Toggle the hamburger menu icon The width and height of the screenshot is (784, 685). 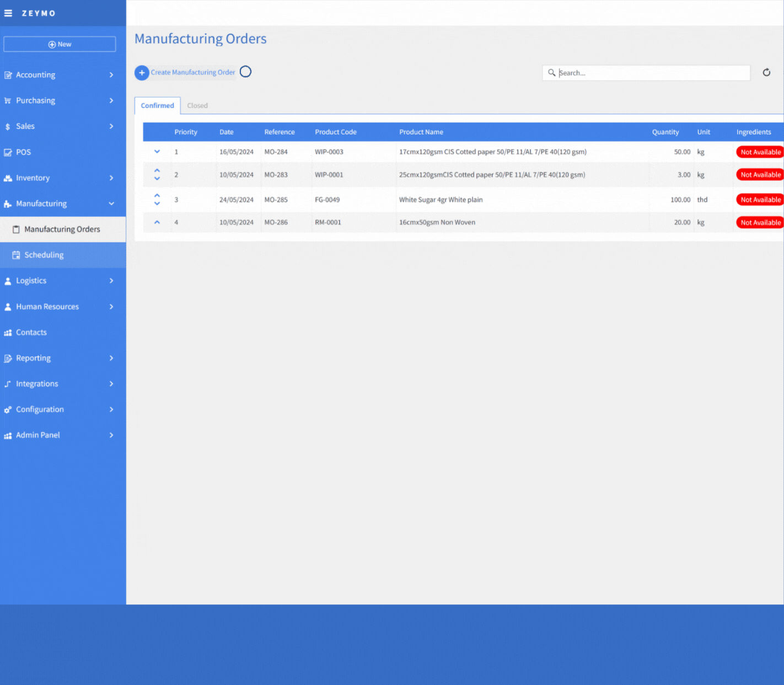click(8, 13)
